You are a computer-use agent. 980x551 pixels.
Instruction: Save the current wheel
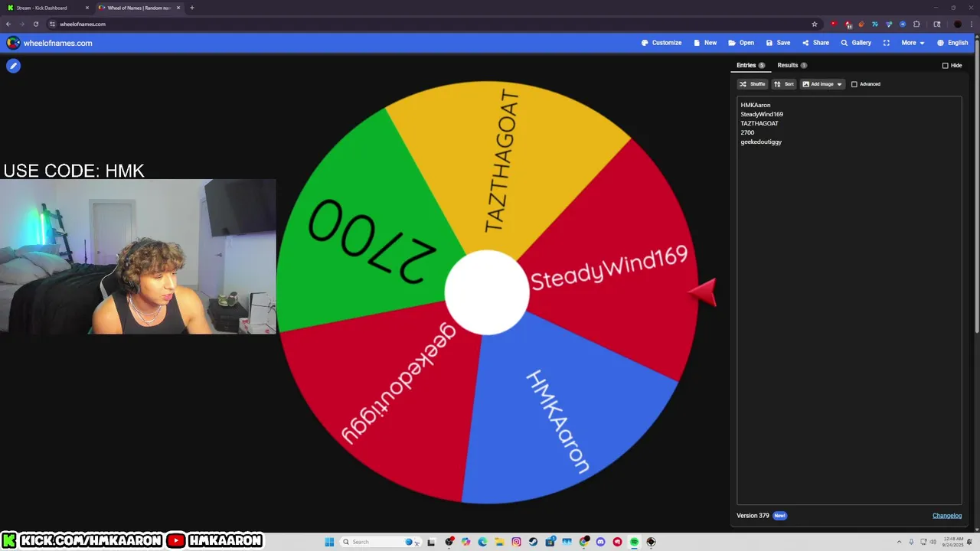click(778, 43)
